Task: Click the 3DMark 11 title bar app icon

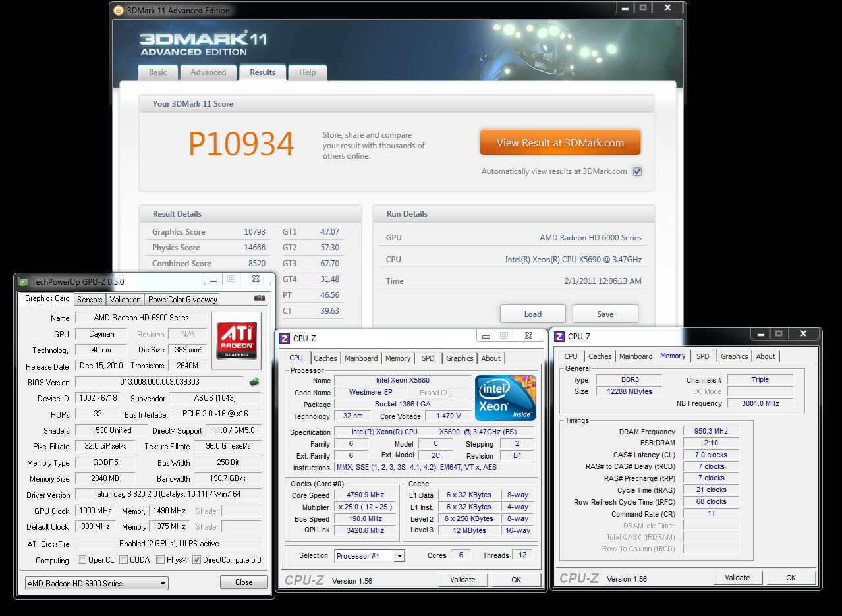Action: [118, 10]
